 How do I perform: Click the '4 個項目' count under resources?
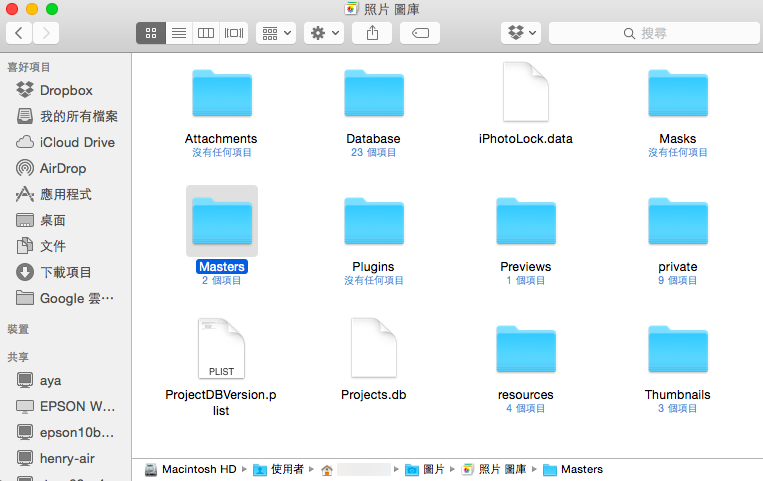526,408
